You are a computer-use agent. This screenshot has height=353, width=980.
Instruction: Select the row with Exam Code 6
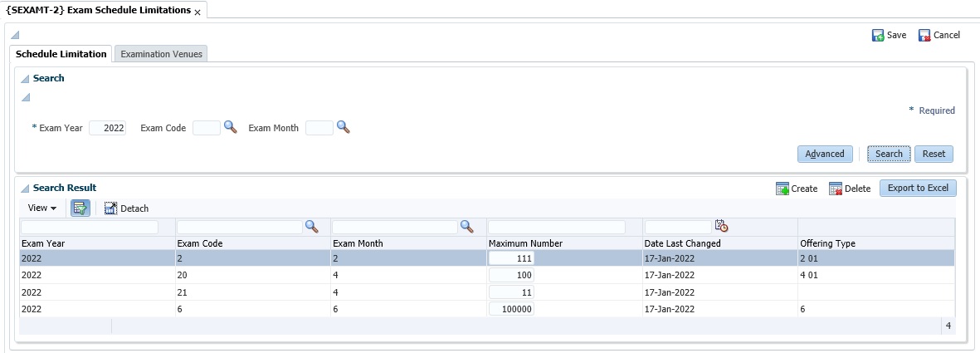[x=487, y=308]
